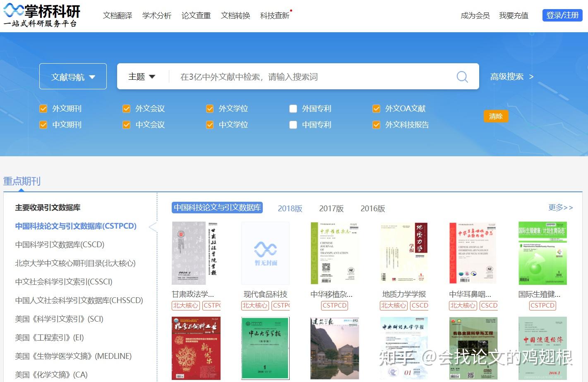Open the 中国流通经济 journal cover

coord(542,349)
